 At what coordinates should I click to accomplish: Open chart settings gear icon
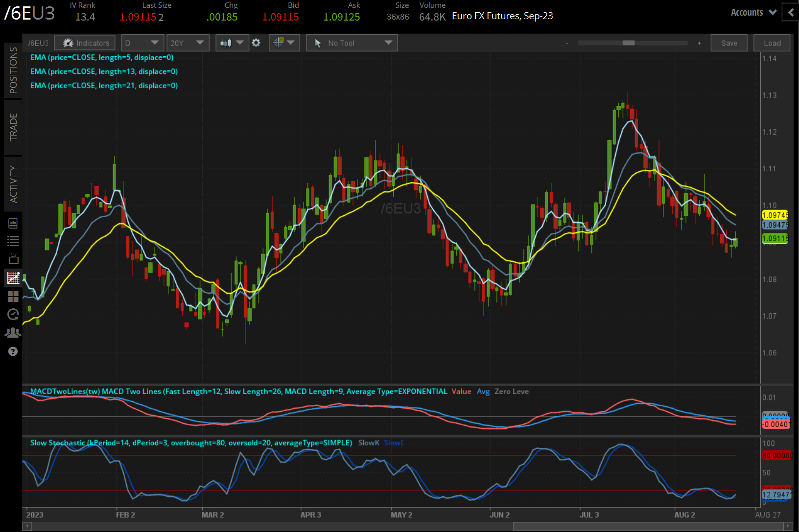point(256,43)
